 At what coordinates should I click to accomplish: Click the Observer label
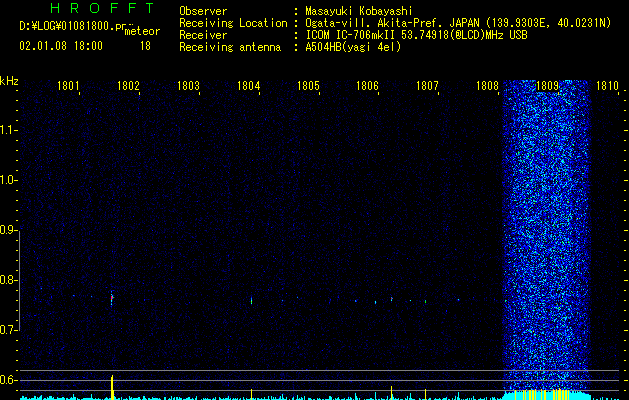pos(203,11)
